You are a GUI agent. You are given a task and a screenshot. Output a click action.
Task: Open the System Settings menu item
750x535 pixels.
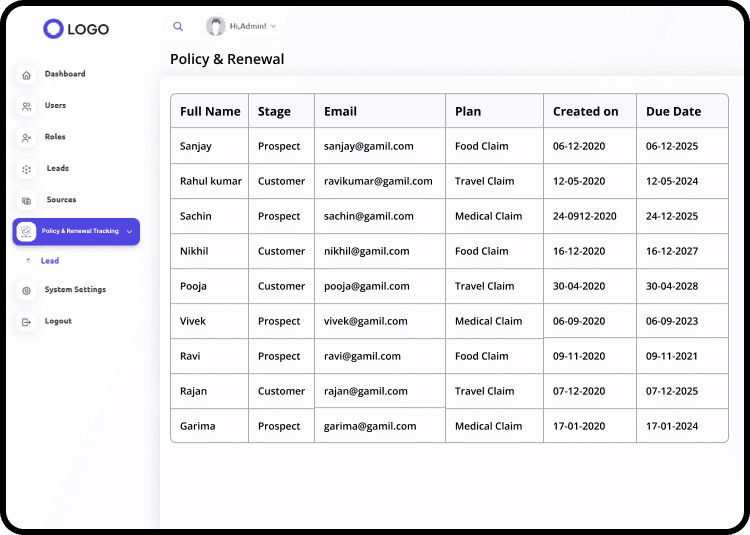[75, 290]
